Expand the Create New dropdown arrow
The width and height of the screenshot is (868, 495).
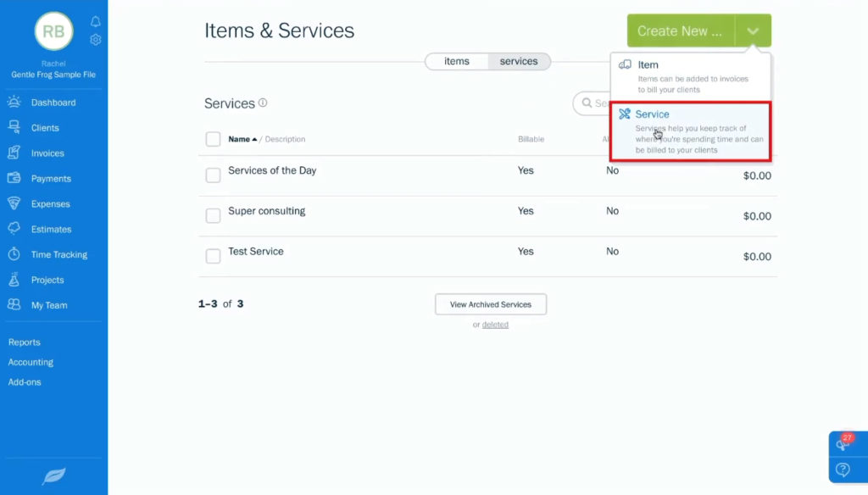pyautogui.click(x=753, y=30)
